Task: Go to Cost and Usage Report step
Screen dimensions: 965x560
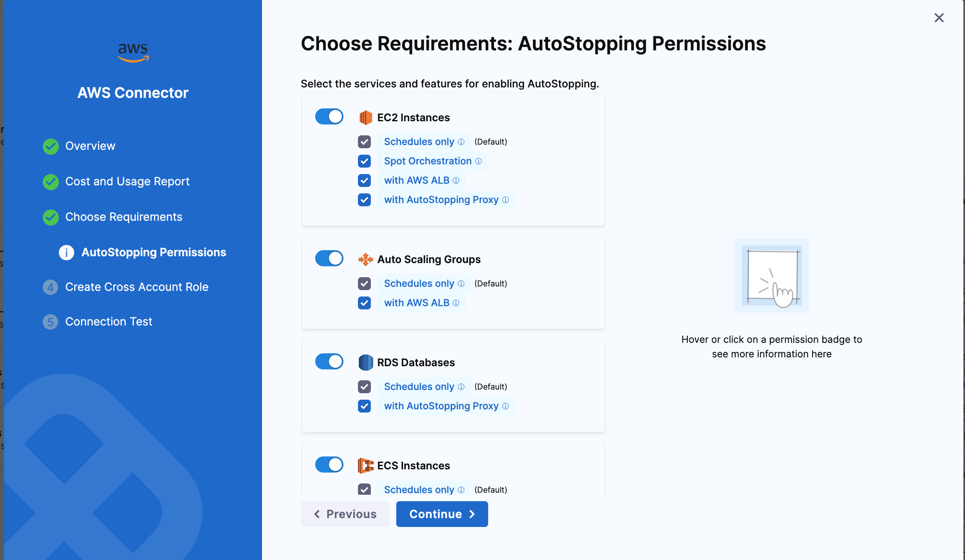Action: click(127, 182)
